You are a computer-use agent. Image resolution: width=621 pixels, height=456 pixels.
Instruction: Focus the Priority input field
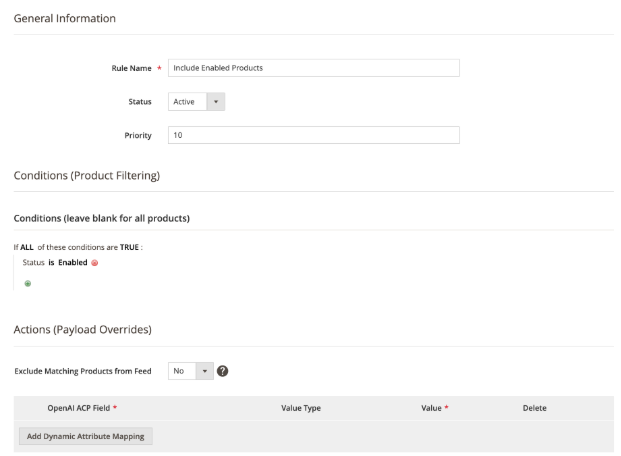(314, 135)
